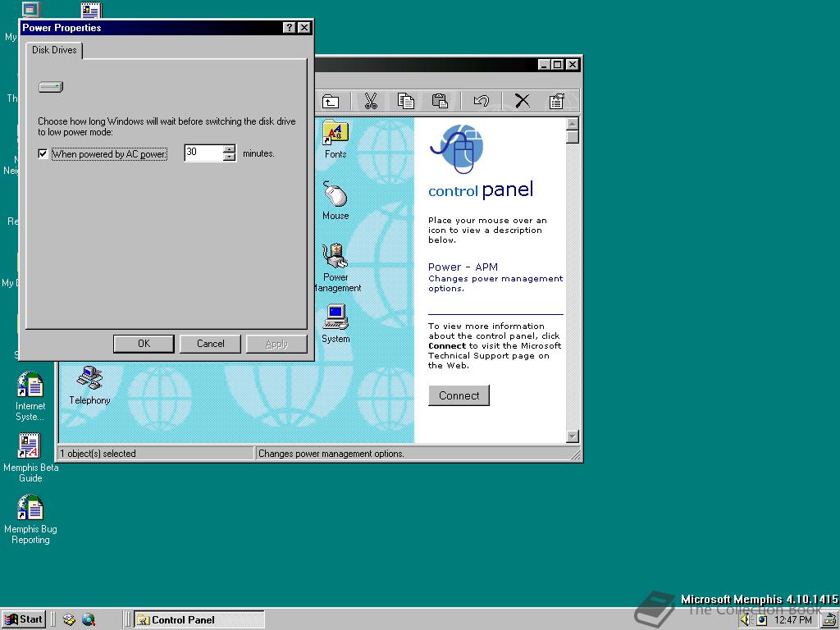The image size is (840, 630).
Task: Click OK in Power Properties
Action: pos(144,344)
